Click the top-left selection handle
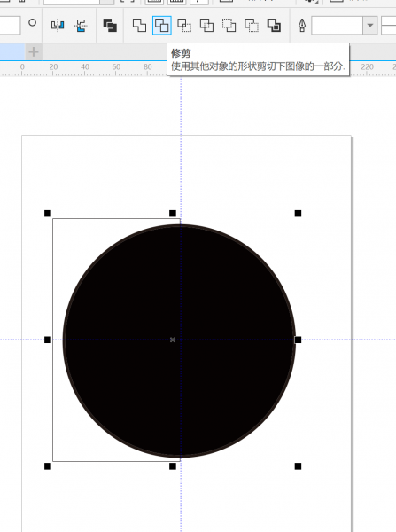The height and width of the screenshot is (532, 396). coord(48,214)
